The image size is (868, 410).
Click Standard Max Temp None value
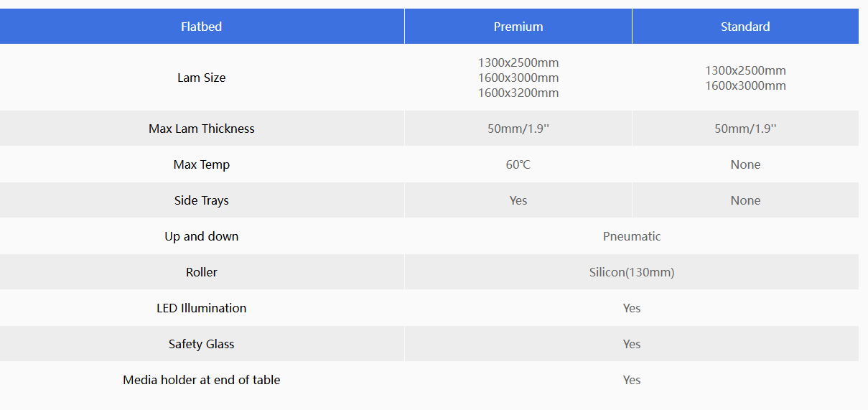[745, 164]
